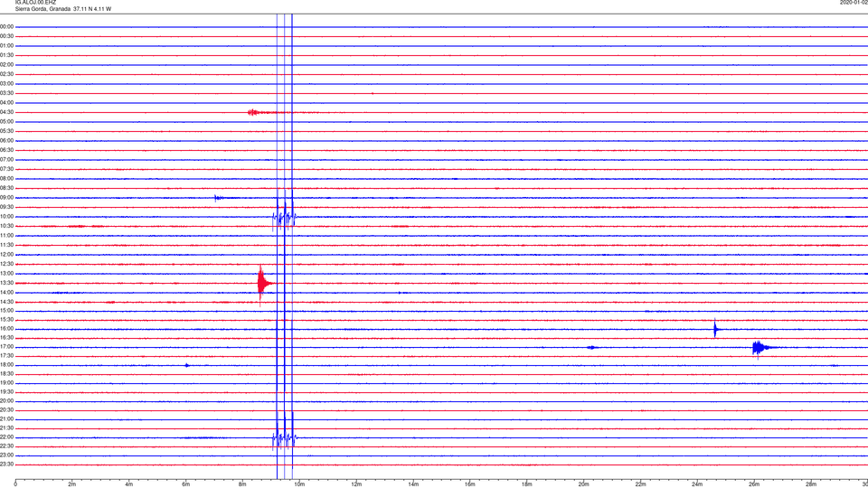Click the 8m label on the minute axis

coord(242,484)
